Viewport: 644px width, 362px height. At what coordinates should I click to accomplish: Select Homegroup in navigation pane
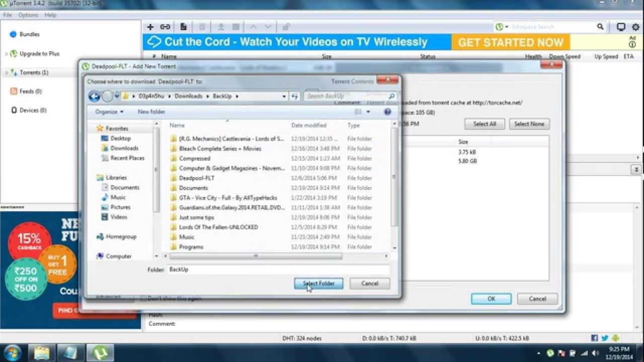click(x=121, y=237)
